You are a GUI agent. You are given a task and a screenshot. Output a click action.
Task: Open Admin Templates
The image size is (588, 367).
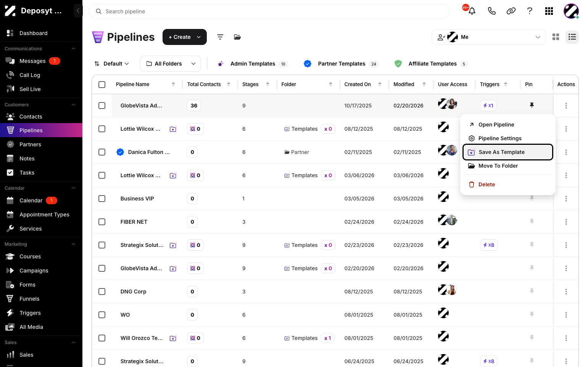point(252,64)
